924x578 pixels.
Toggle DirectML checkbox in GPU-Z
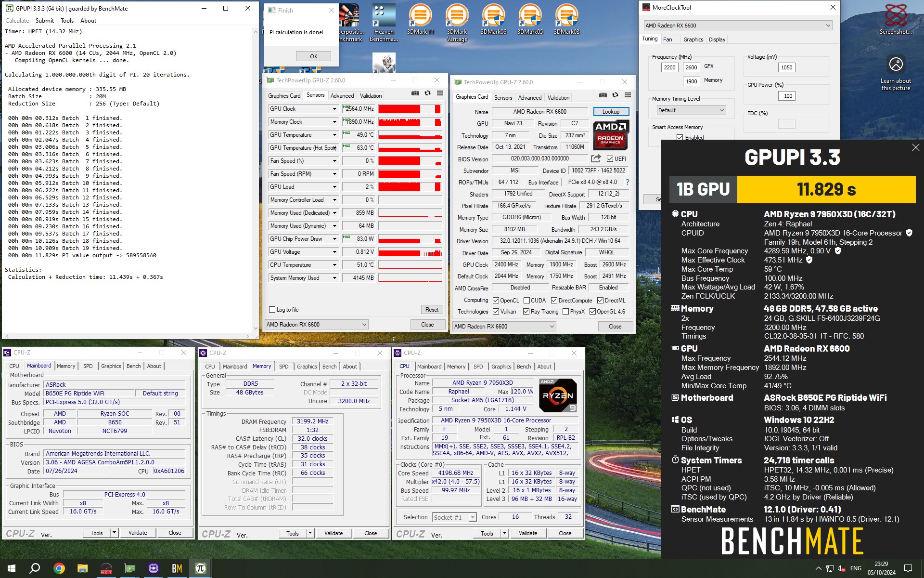tap(600, 301)
